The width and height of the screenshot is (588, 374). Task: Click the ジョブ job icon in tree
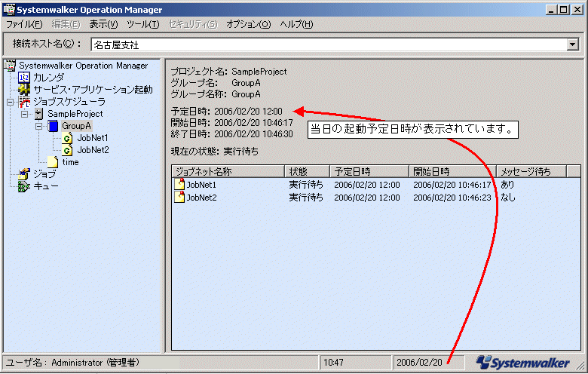pos(24,174)
